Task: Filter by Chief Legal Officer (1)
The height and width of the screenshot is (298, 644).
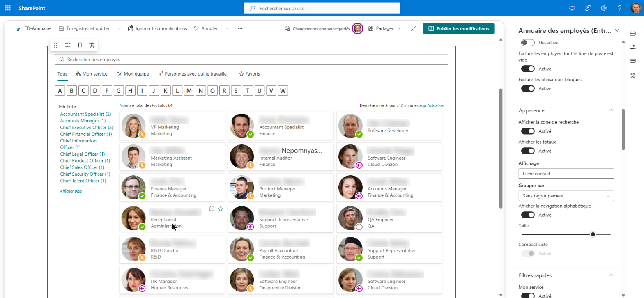Action: (x=82, y=154)
